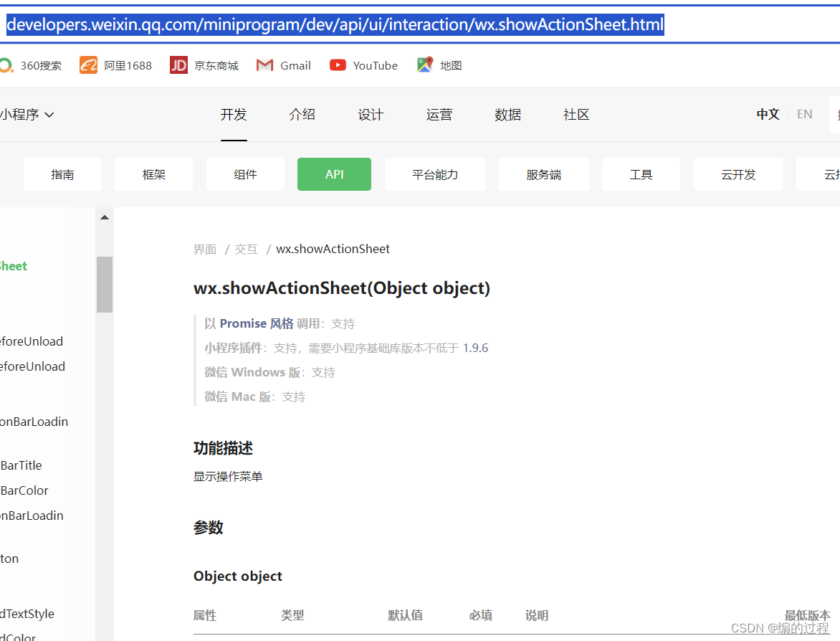Open the 平台能力 section button
Image resolution: width=840 pixels, height=641 pixels.
(435, 174)
